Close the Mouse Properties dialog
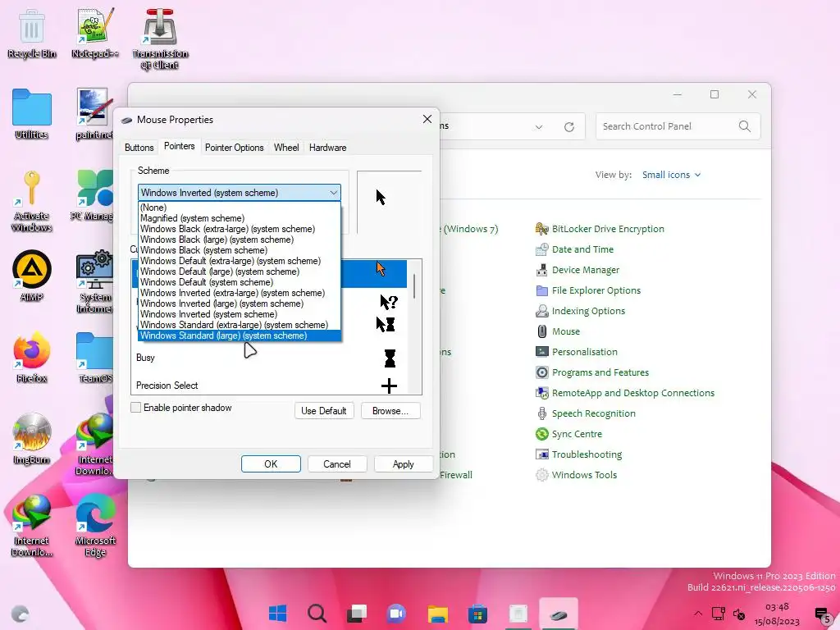840x630 pixels. tap(427, 119)
